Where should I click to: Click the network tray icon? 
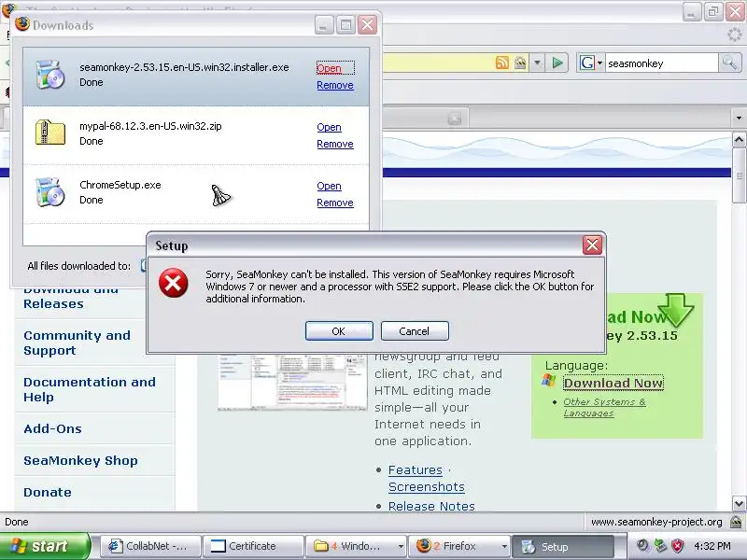[x=660, y=546]
